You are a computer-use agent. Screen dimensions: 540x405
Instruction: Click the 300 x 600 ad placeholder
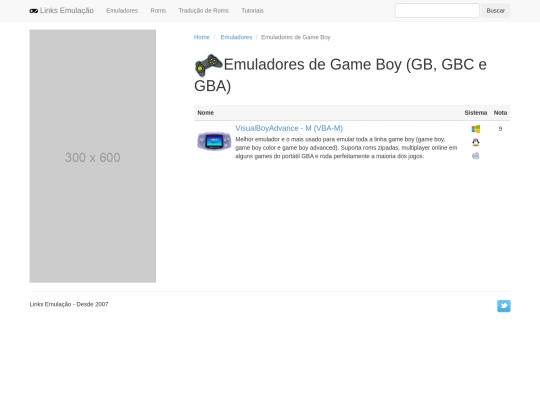93,156
